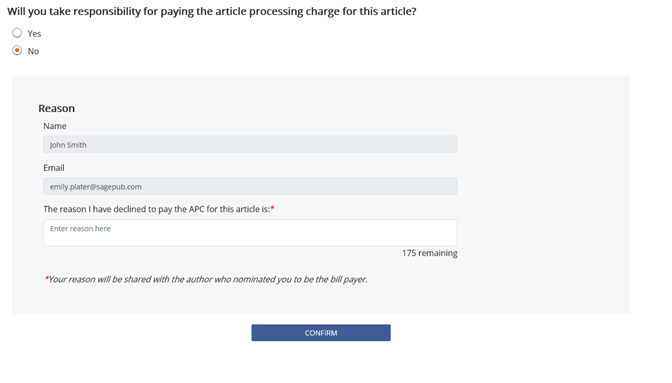This screenshot has height=383, width=672.
Task: Click the article processing charge question heading
Action: coord(212,12)
